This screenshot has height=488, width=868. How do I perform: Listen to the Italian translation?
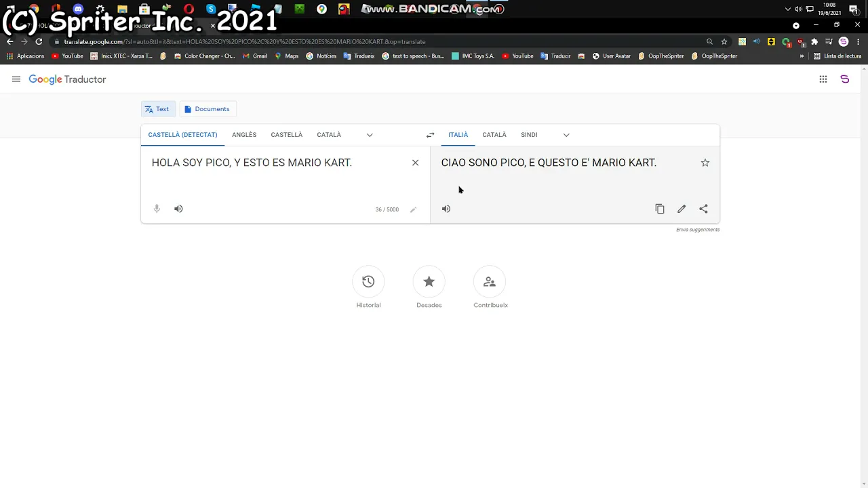click(446, 209)
